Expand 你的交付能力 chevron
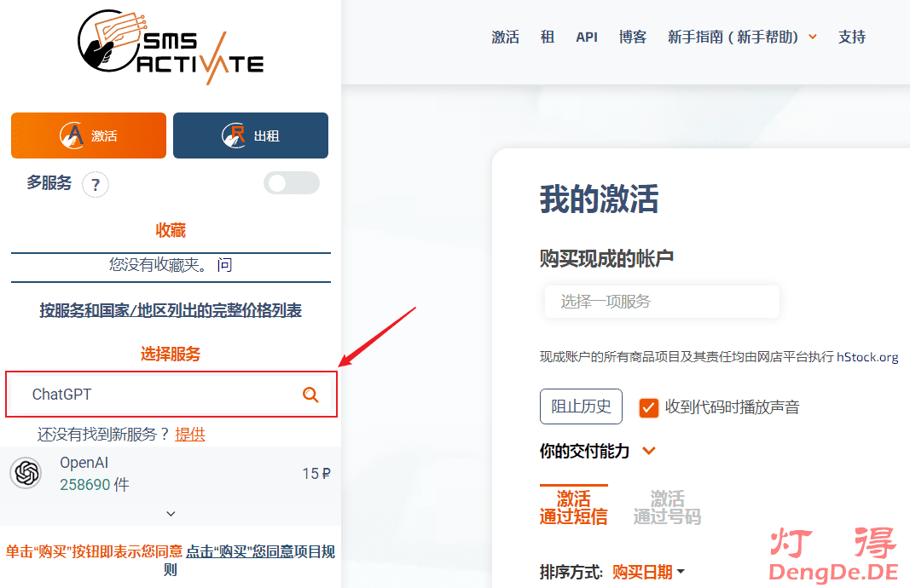 pyautogui.click(x=649, y=451)
